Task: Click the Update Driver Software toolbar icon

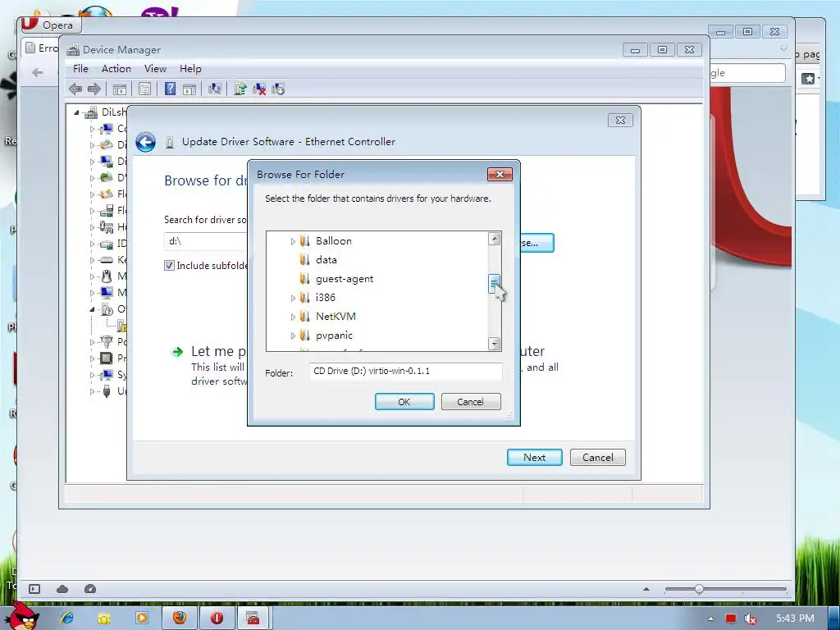Action: tap(240, 89)
